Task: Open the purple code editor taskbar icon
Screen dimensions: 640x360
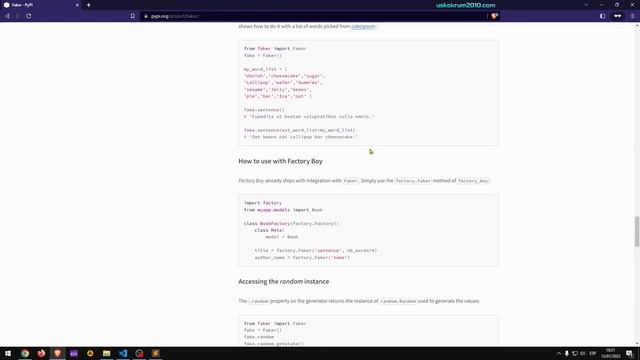Action: pyautogui.click(x=74, y=353)
